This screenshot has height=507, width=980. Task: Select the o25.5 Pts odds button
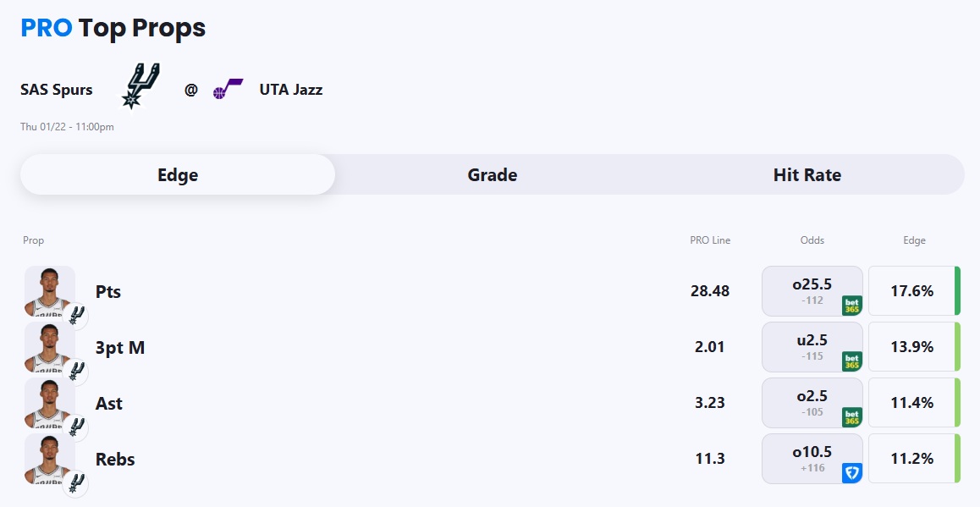click(x=812, y=291)
